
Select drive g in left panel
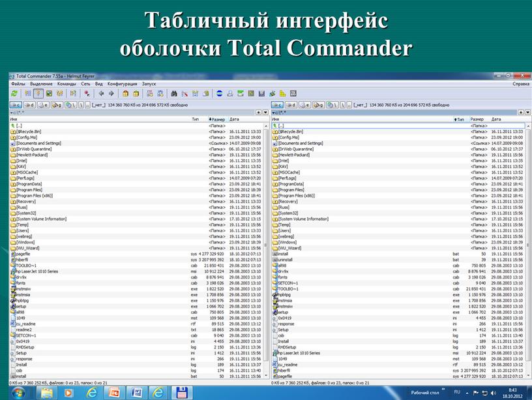pyautogui.click(x=57, y=105)
